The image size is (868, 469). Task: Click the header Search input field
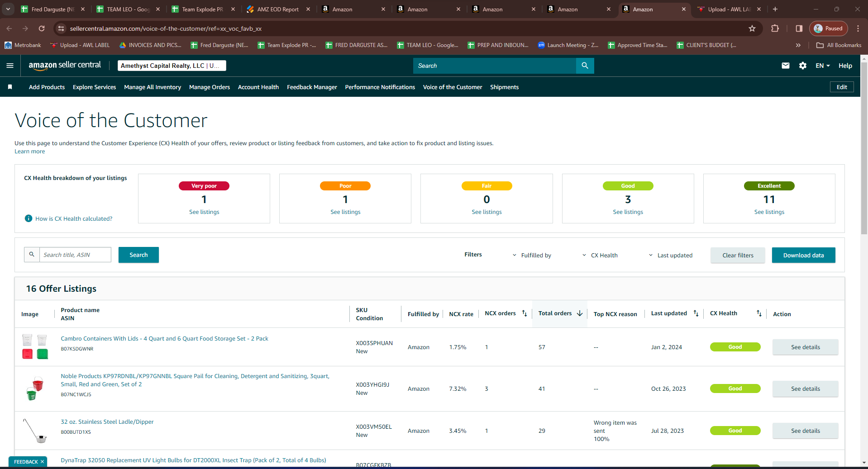[495, 66]
